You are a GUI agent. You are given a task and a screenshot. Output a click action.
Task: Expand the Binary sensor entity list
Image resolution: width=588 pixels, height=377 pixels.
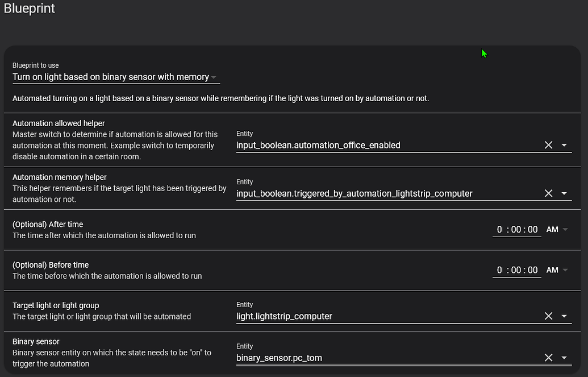tap(564, 358)
